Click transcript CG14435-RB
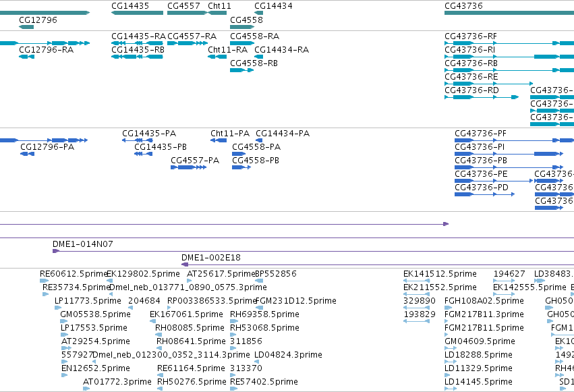This screenshot has height=392, width=574. (x=138, y=50)
